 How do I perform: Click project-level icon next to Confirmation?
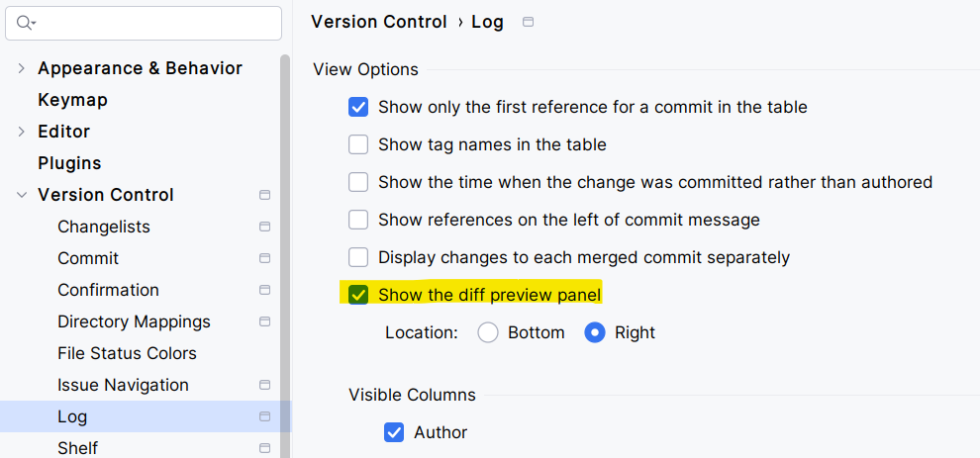point(264,290)
